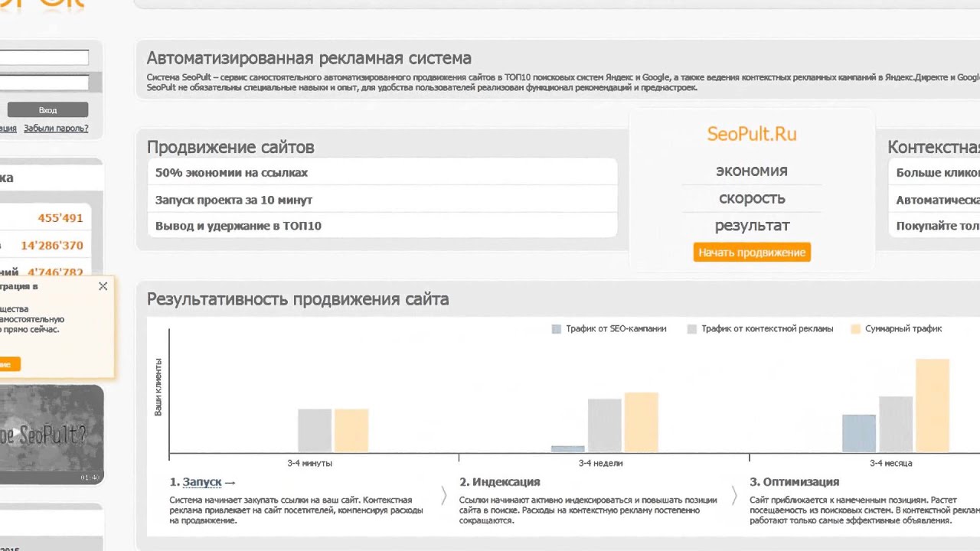The width and height of the screenshot is (980, 551).
Task: Click the Вход login button
Action: [x=47, y=110]
